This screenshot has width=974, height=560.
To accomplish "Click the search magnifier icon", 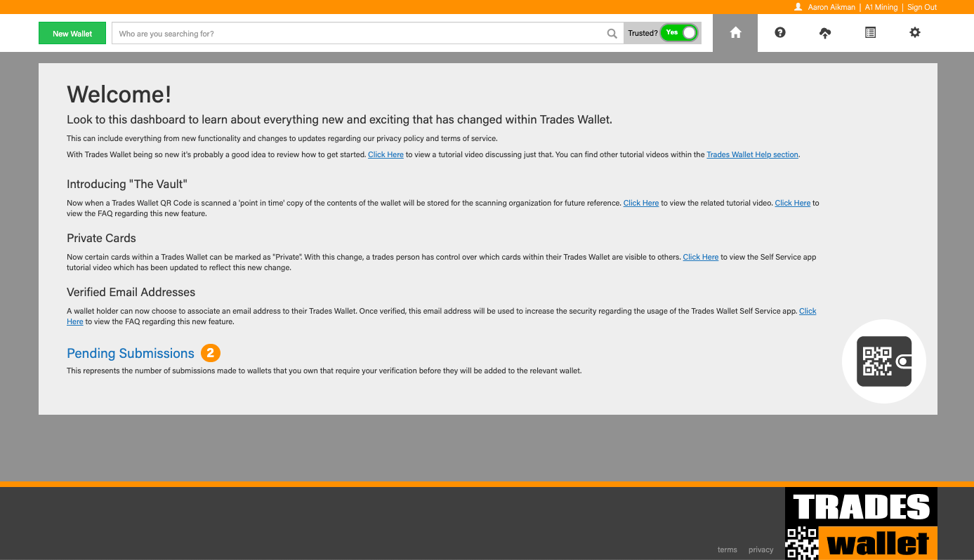I will click(612, 34).
